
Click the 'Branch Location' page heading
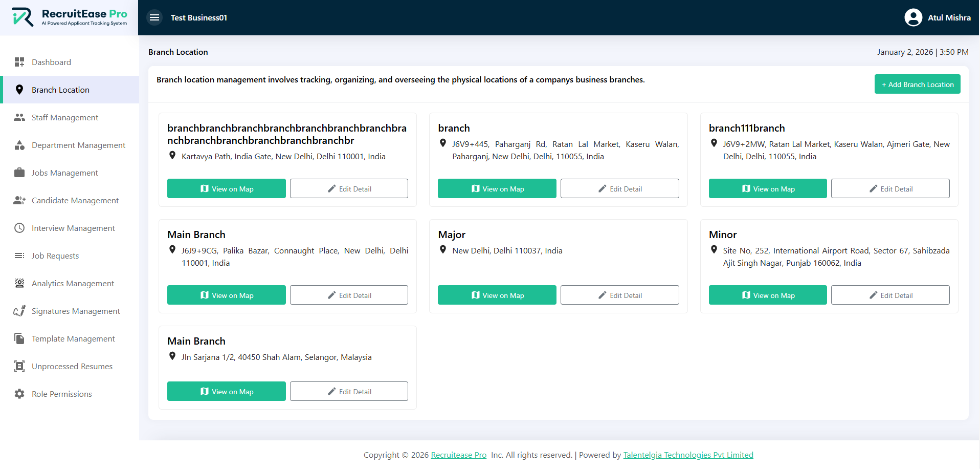(x=178, y=52)
